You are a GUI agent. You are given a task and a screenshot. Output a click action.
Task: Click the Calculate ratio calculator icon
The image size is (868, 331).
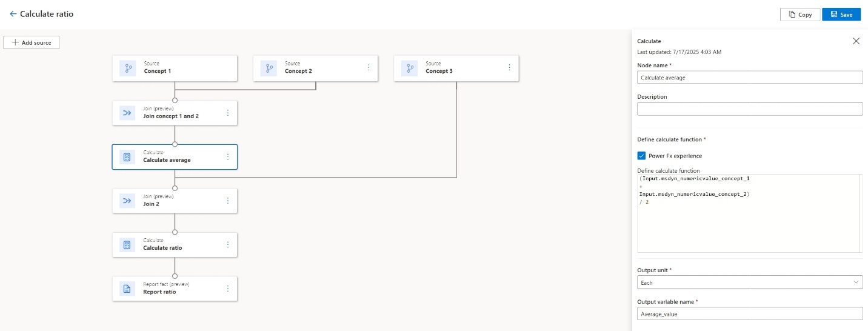pos(127,245)
